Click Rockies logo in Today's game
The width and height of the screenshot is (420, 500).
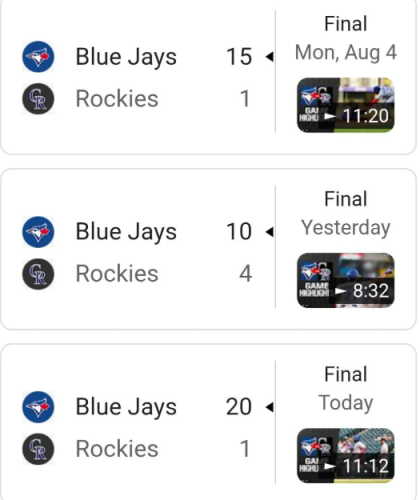click(x=38, y=449)
